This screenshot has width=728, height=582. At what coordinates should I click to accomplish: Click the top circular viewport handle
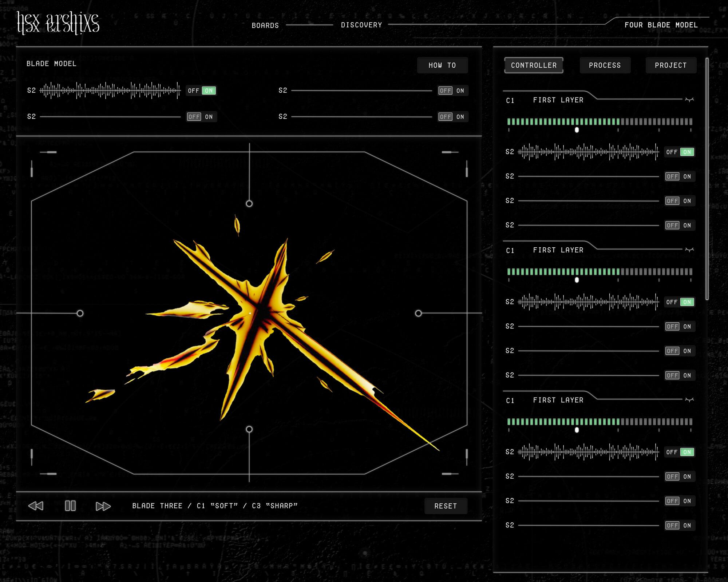click(249, 204)
